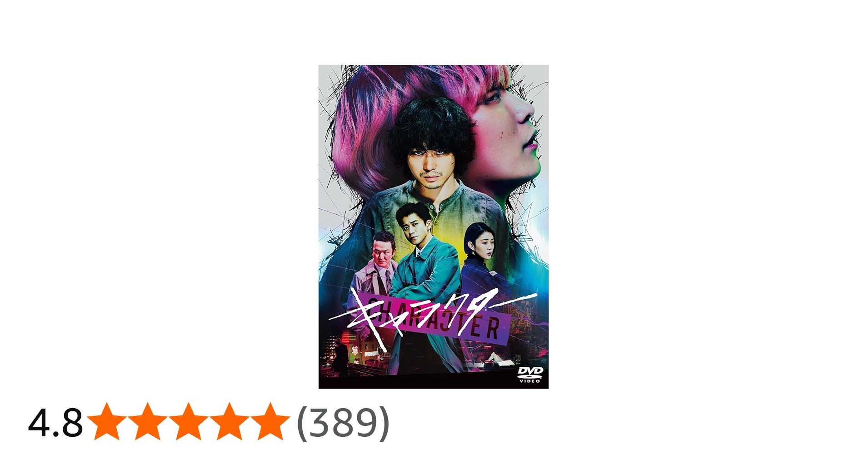Screen dimensions: 868x454
Task: Click the third orange rating star
Action: pos(188,421)
